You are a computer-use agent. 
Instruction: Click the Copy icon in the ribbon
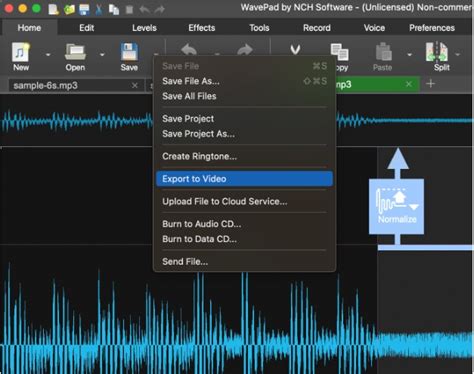[x=339, y=52]
